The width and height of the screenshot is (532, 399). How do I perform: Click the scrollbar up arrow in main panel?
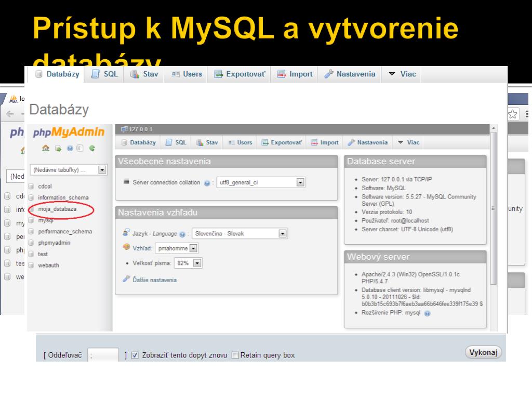tap(494, 128)
